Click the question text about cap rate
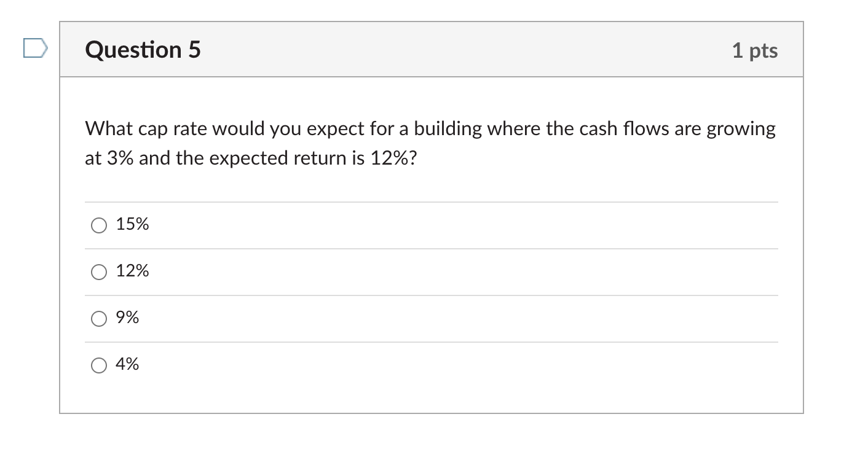This screenshot has width=868, height=457. [429, 143]
